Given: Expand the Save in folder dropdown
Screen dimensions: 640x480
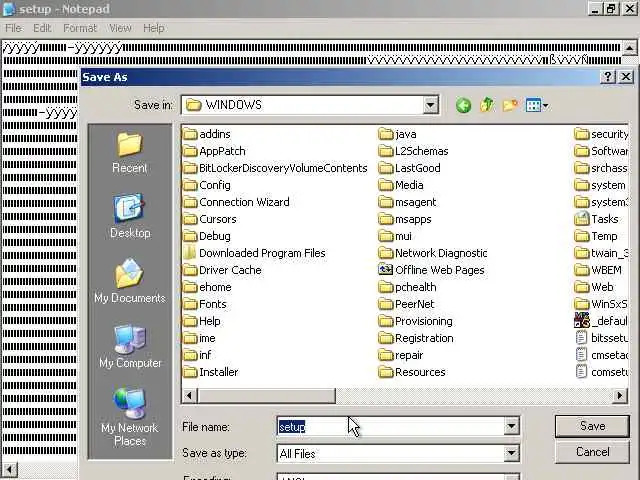Looking at the screenshot, I should point(430,105).
